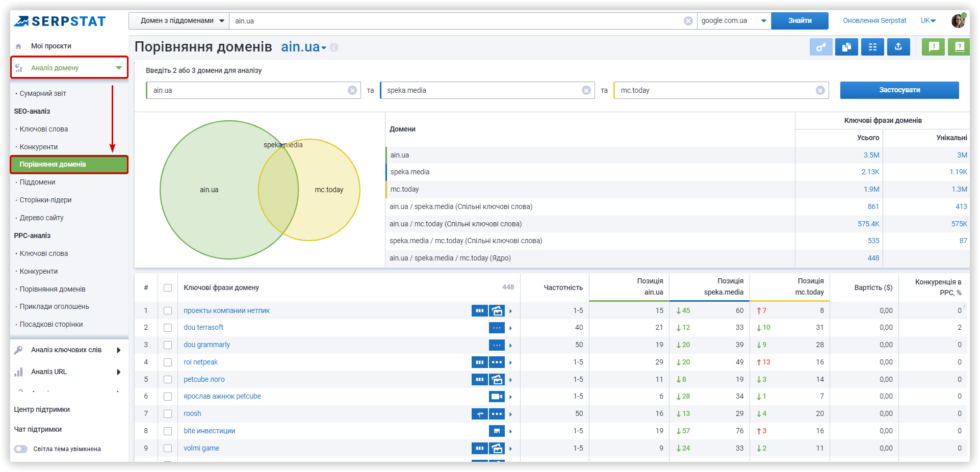Check the box for dou grammarly

point(168,345)
